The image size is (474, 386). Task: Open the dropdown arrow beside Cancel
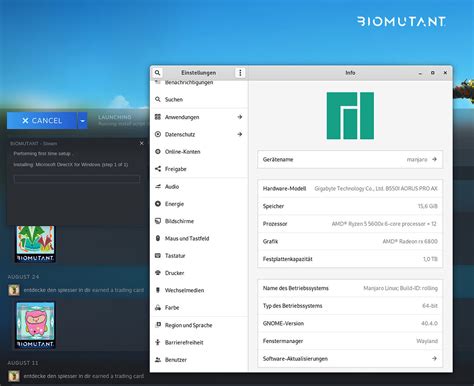(x=83, y=120)
